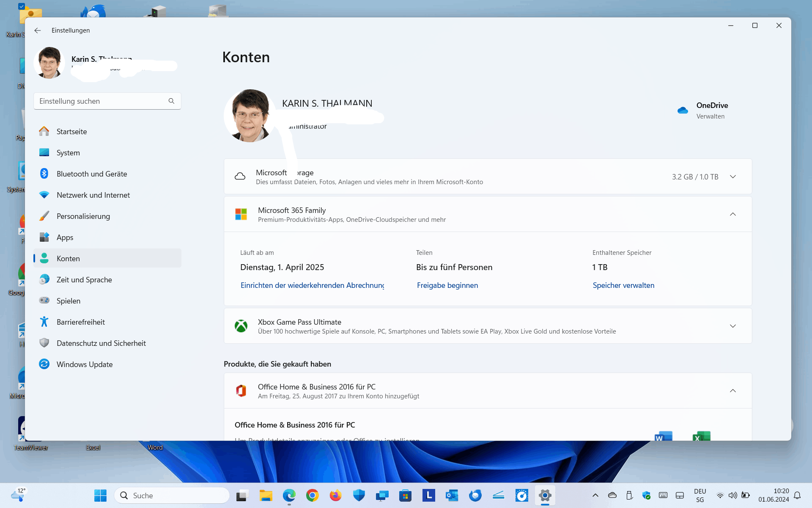Screen dimensions: 812x508
Task: Click the Freigabe beginnen link
Action: (x=447, y=285)
